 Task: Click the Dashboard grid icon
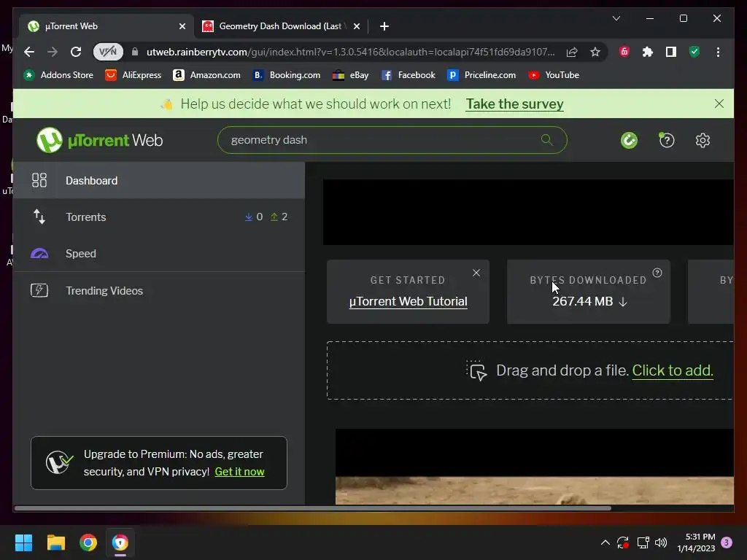coord(39,181)
